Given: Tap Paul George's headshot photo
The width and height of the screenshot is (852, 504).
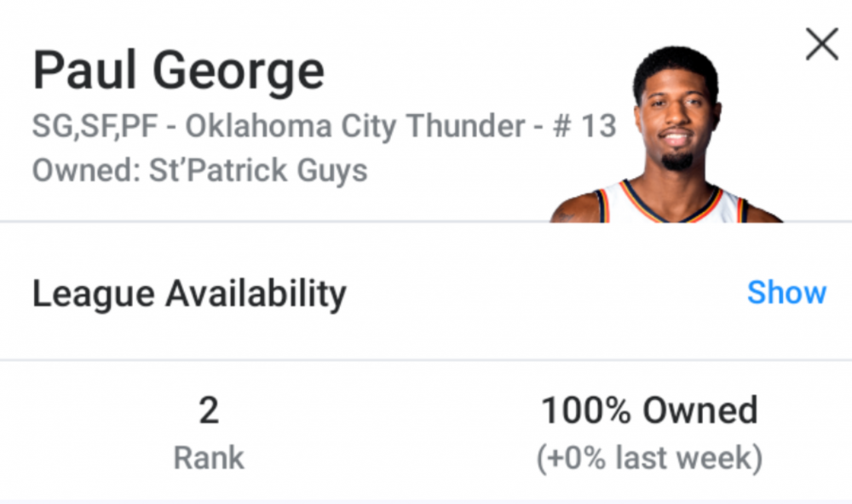Looking at the screenshot, I should click(675, 128).
